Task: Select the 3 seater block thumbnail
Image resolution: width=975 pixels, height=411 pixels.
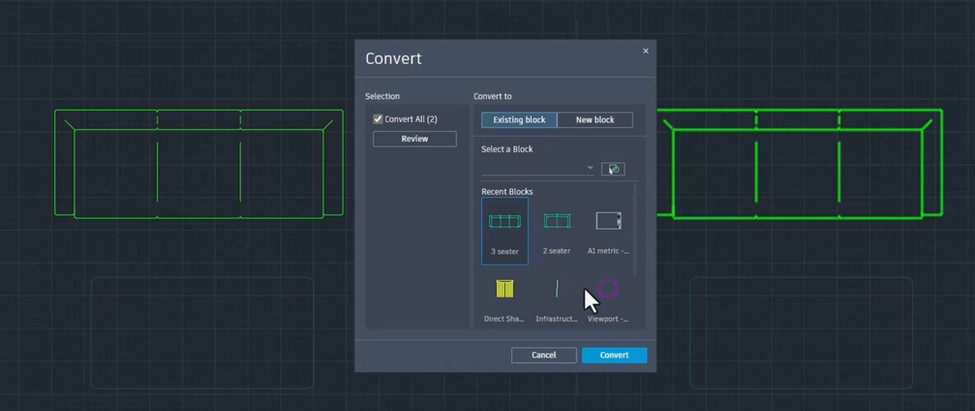Action: (505, 231)
